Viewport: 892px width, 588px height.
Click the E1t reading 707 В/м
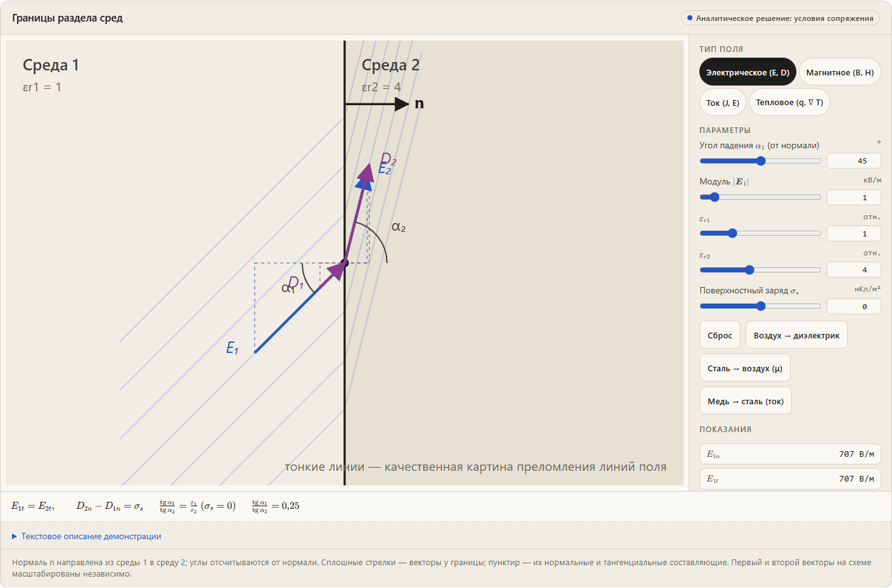[x=790, y=479]
